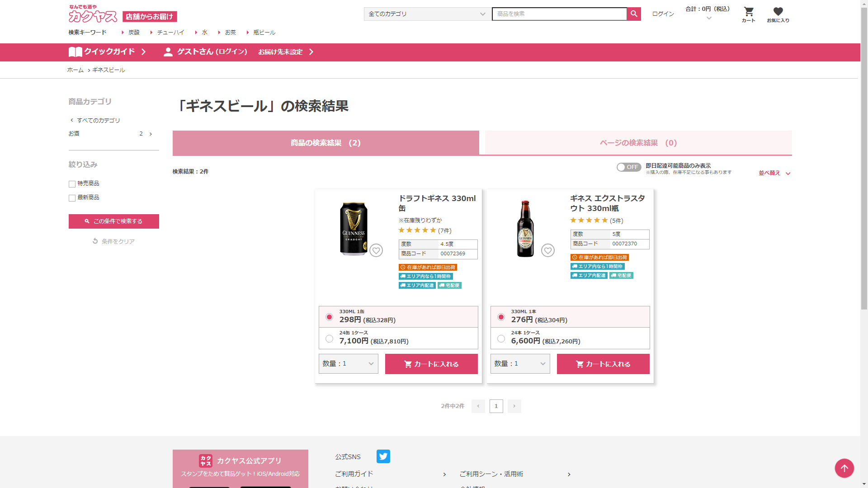The width and height of the screenshot is (868, 488).
Task: Expand quantity dropdown for Draft Guinness
Action: coord(348,364)
